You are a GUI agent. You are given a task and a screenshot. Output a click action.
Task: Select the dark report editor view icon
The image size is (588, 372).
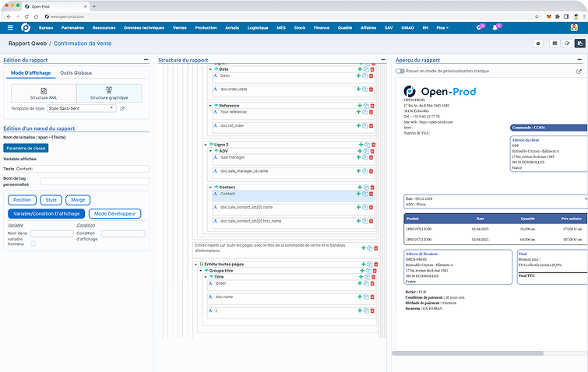click(x=579, y=44)
